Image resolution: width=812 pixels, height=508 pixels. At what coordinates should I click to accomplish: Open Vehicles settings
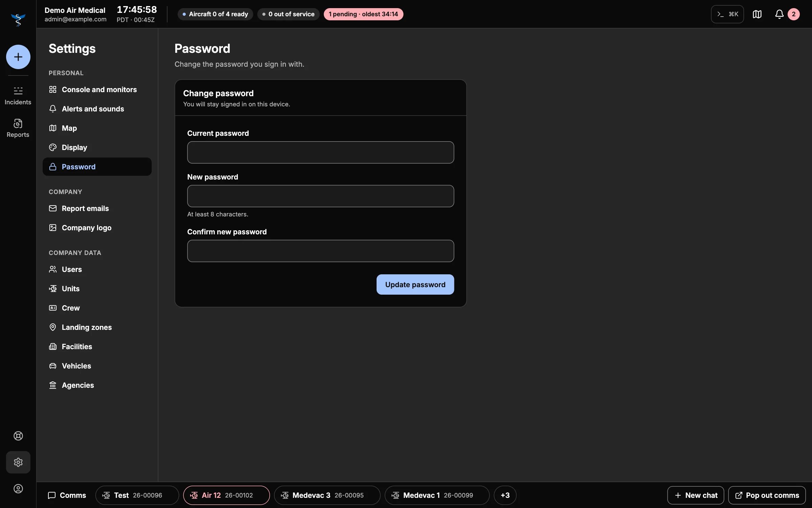[97, 366]
